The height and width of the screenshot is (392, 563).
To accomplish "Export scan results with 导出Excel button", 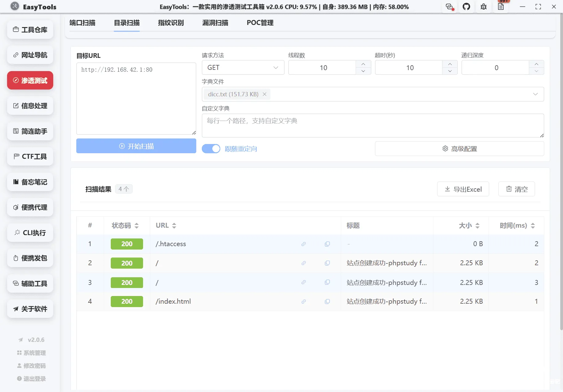I will click(463, 189).
